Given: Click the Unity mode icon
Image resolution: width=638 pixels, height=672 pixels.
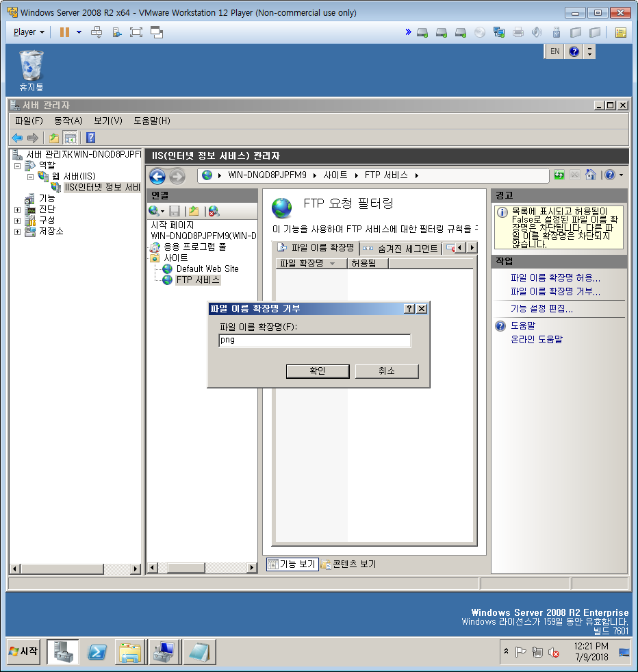Looking at the screenshot, I should 157,32.
